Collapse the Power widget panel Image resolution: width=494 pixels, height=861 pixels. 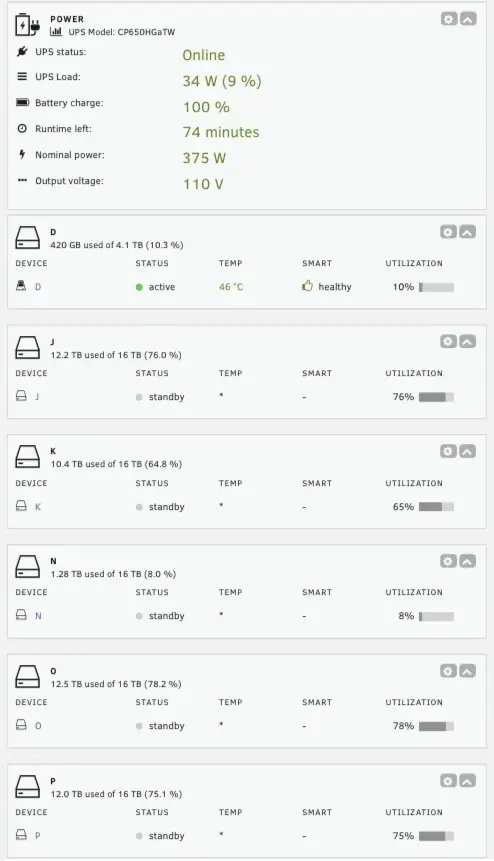(468, 19)
